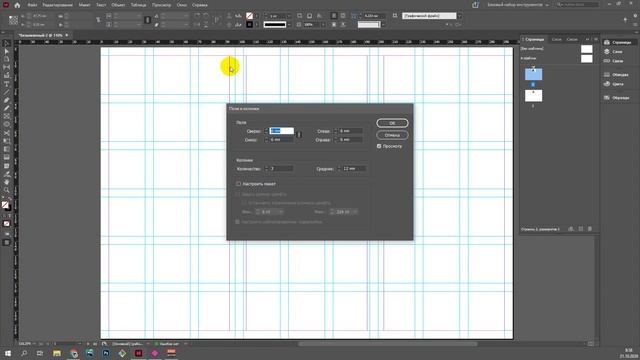Open the stroke style dropdown
The width and height of the screenshot is (640, 360).
point(289,24)
